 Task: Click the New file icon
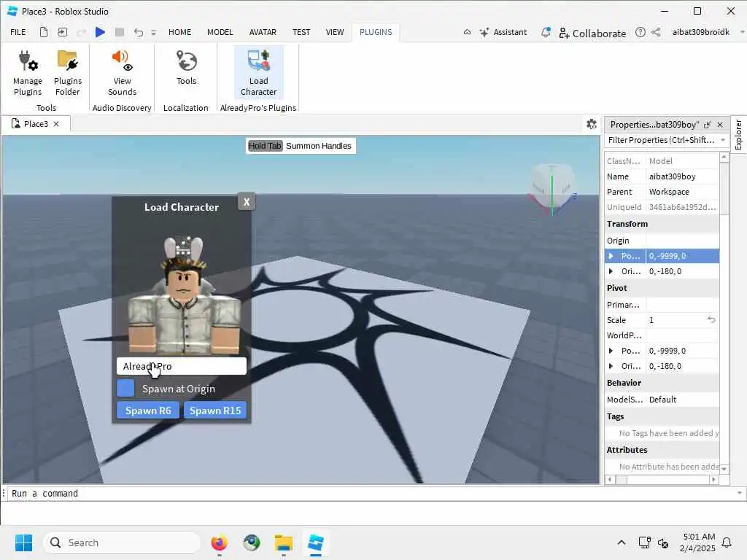(43, 32)
